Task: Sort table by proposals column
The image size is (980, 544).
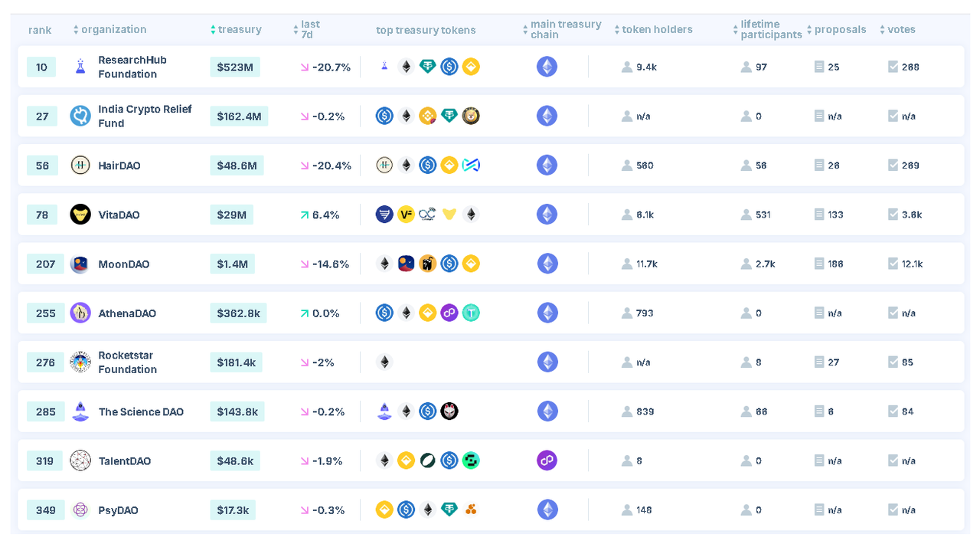Action: click(x=836, y=29)
